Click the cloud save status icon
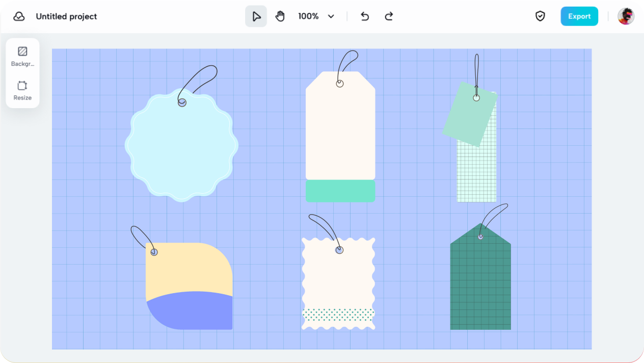The height and width of the screenshot is (363, 644). click(19, 16)
